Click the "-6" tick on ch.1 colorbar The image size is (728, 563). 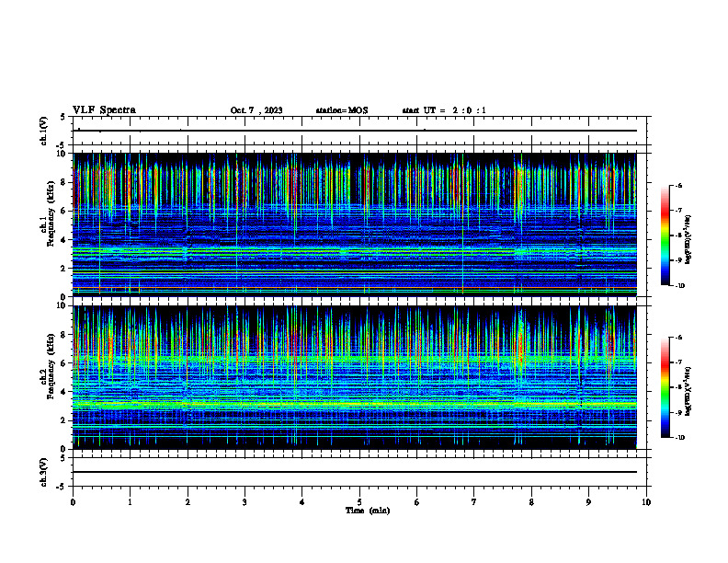pyautogui.click(x=679, y=186)
